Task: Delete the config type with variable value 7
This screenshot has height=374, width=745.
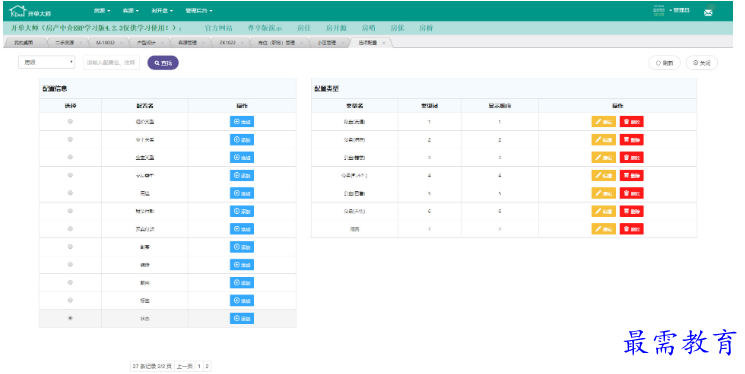Action: tap(631, 229)
